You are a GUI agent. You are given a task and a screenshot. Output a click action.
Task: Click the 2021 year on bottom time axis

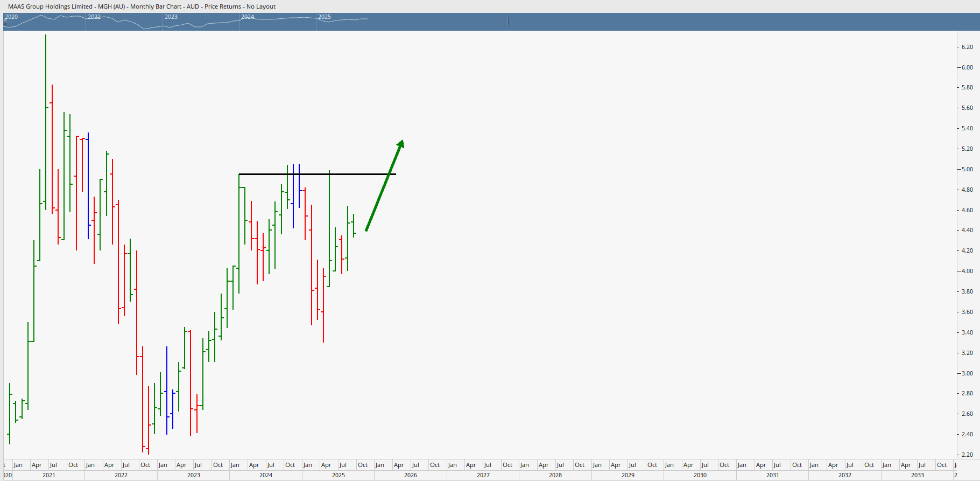pyautogui.click(x=49, y=475)
